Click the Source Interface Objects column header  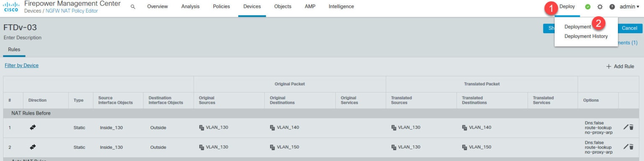115,100
